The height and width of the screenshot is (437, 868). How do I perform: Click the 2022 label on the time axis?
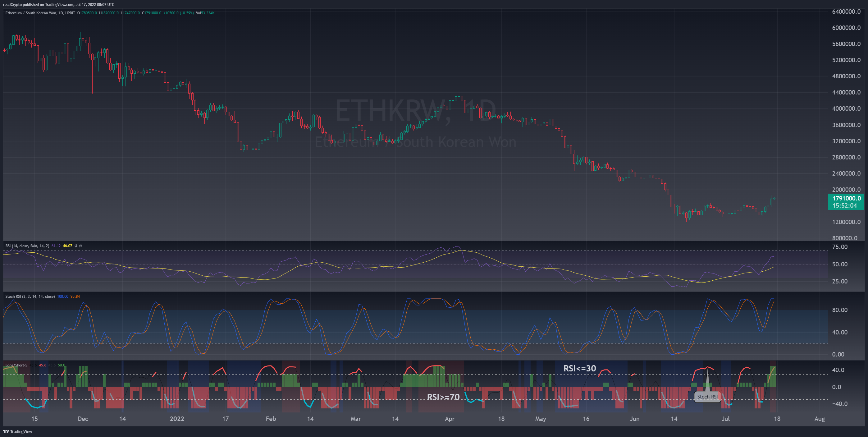[177, 419]
